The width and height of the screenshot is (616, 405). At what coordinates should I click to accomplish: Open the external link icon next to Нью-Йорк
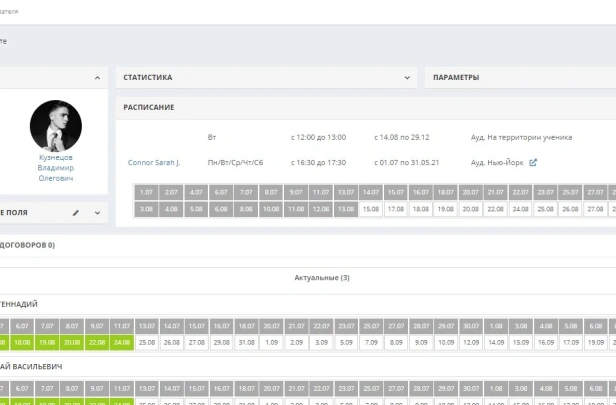pyautogui.click(x=533, y=162)
